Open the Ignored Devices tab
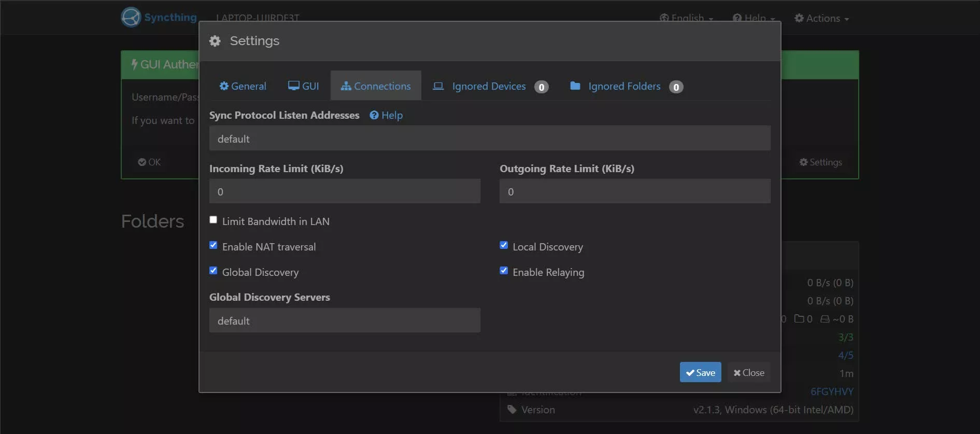980x434 pixels. pyautogui.click(x=490, y=86)
